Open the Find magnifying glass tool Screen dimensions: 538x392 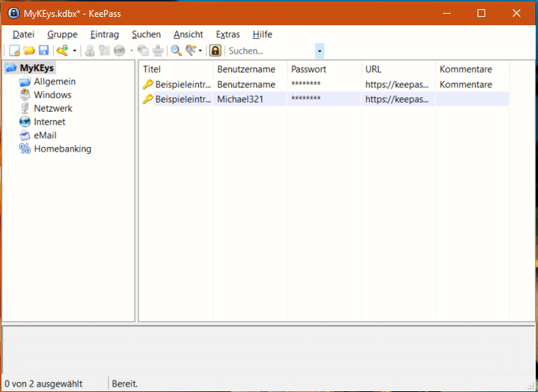tap(176, 51)
